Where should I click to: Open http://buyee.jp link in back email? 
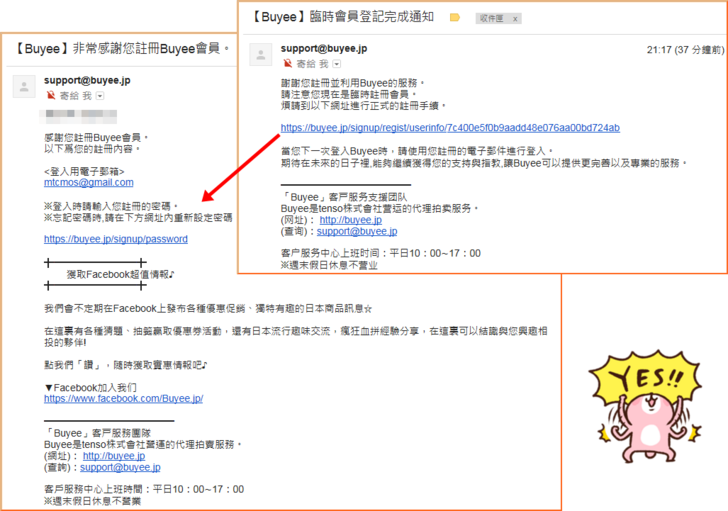point(114,456)
